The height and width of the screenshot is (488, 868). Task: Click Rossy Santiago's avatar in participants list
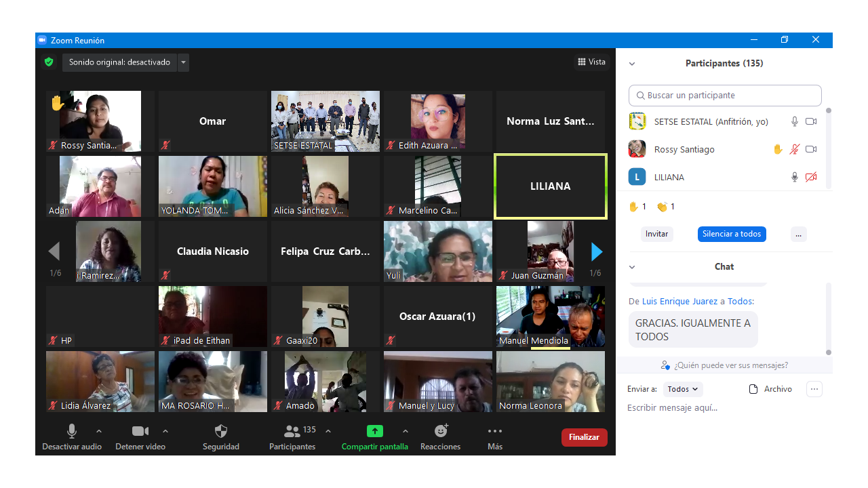coord(637,149)
